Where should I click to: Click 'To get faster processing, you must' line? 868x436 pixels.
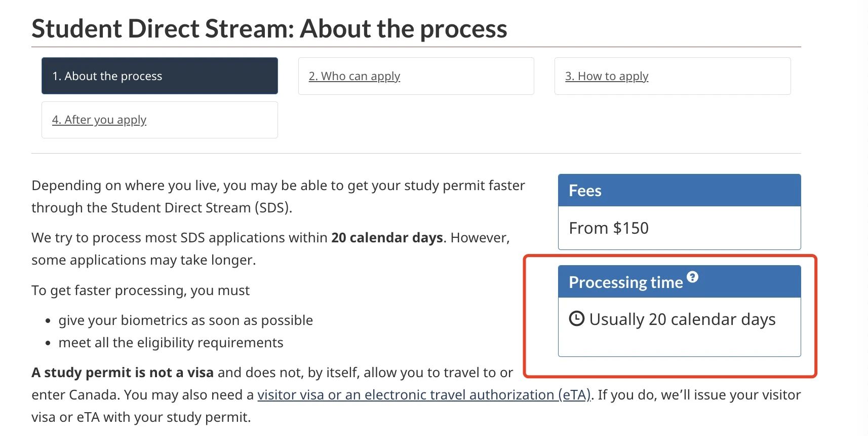coord(140,290)
